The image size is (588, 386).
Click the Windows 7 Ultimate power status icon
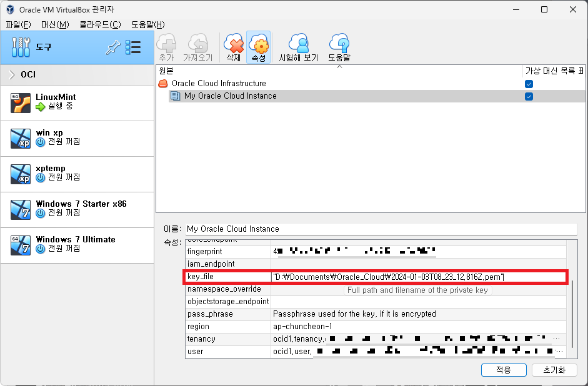click(x=41, y=249)
